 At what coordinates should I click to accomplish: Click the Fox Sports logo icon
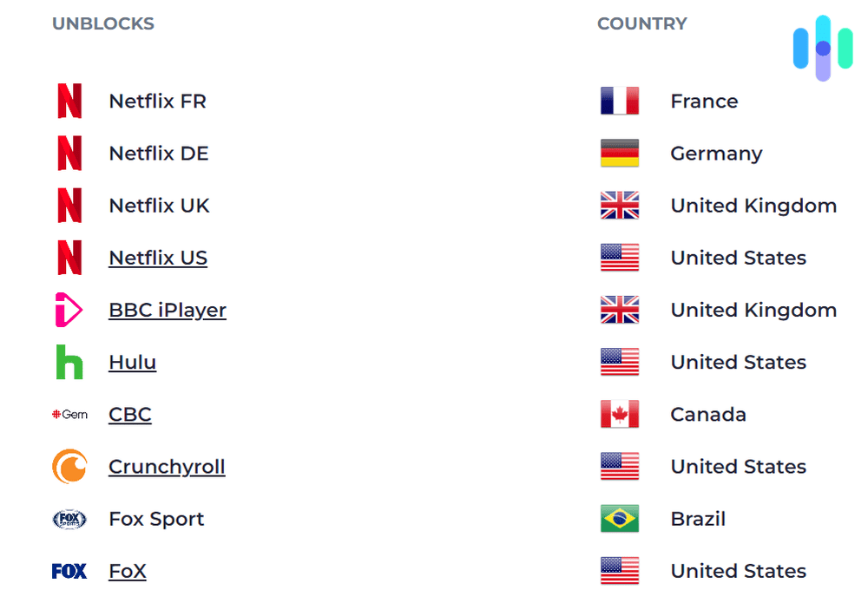coord(69,519)
